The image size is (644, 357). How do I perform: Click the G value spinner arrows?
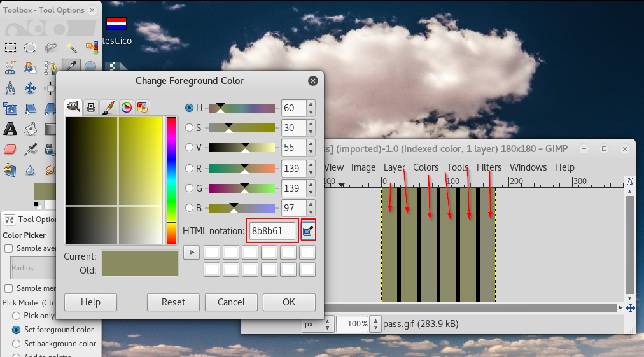pos(311,188)
